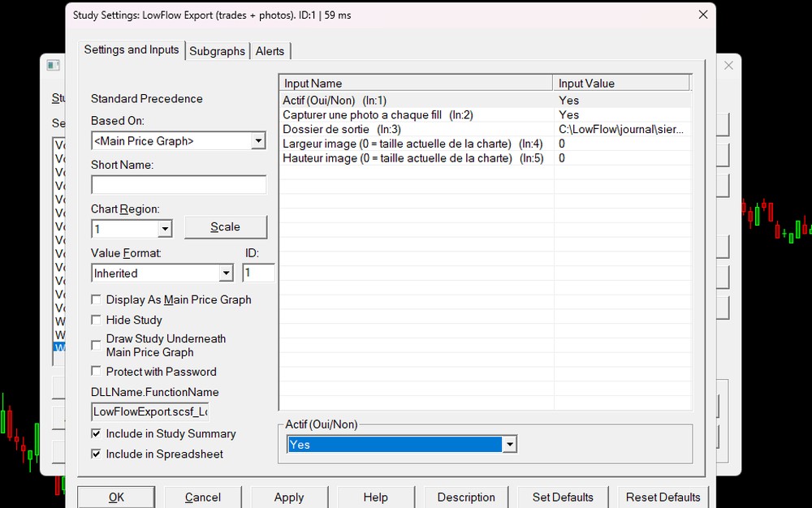Click the Scale button
The image size is (812, 508).
225,227
